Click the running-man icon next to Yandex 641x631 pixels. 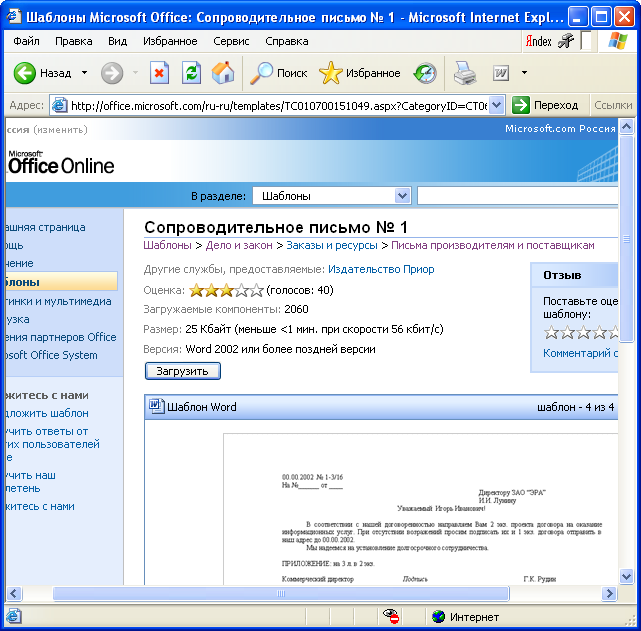[566, 41]
